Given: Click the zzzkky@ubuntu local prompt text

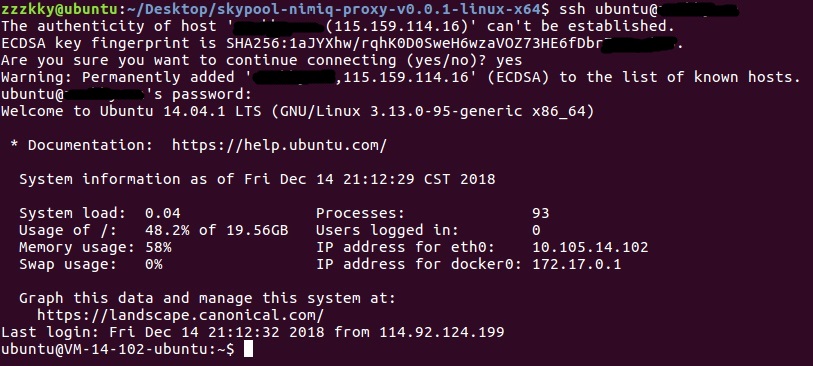Looking at the screenshot, I should pyautogui.click(x=59, y=9).
